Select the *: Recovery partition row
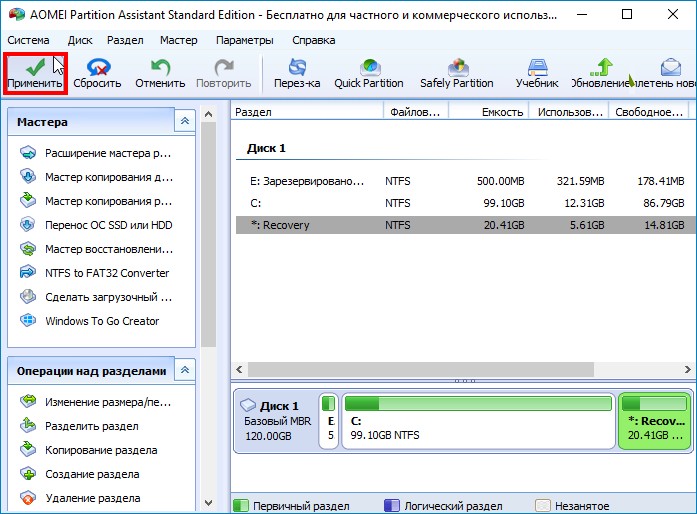The width and height of the screenshot is (697, 514). (x=466, y=225)
